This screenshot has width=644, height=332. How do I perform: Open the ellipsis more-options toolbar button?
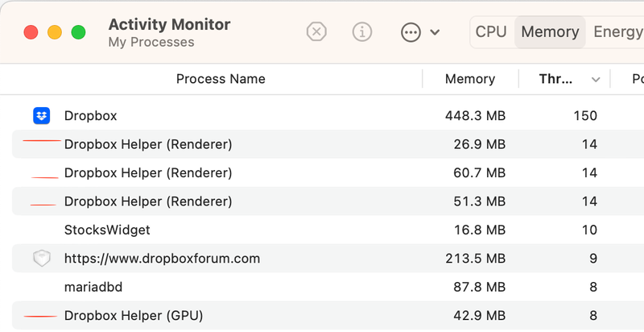(x=411, y=32)
